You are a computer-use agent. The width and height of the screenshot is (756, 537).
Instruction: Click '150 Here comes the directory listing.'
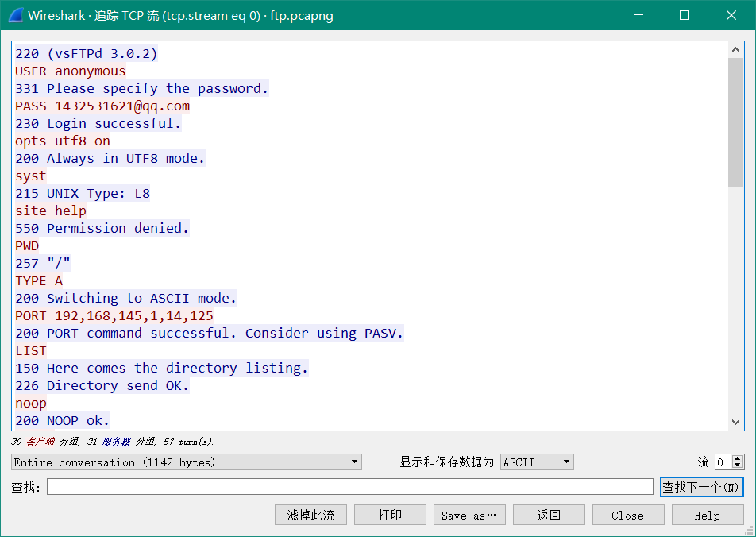(x=161, y=368)
